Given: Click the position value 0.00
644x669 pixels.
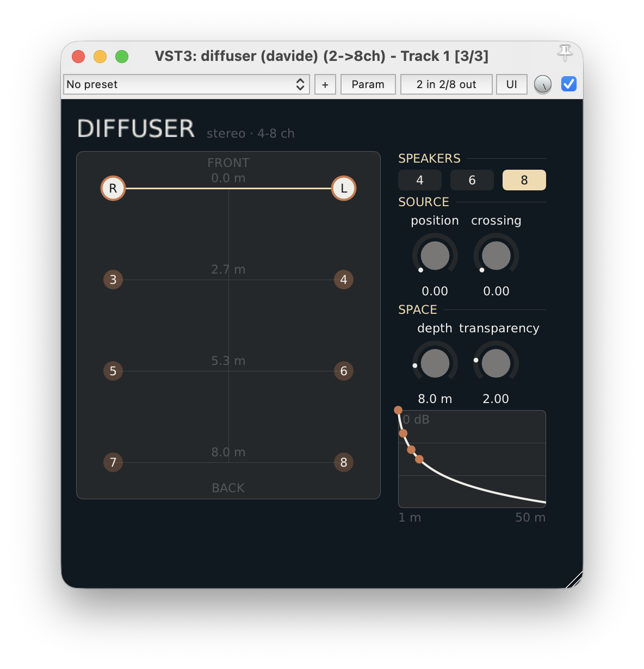Looking at the screenshot, I should [x=435, y=291].
